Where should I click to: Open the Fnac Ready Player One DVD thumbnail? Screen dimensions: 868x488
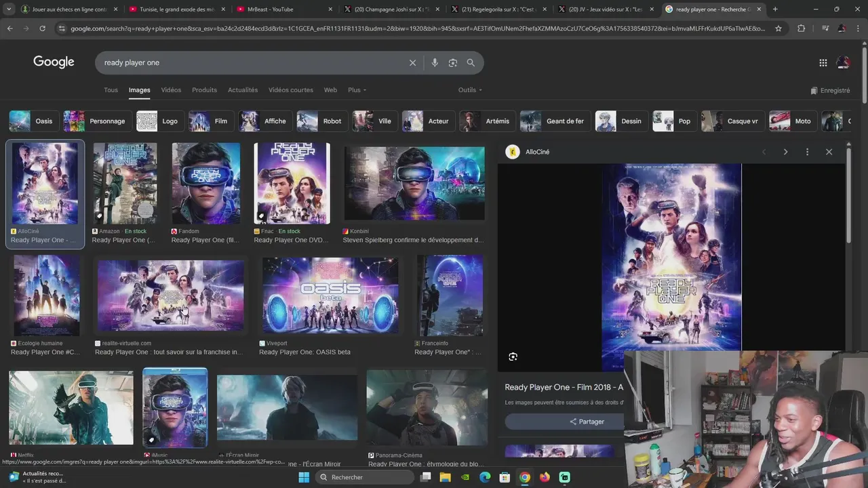[292, 183]
